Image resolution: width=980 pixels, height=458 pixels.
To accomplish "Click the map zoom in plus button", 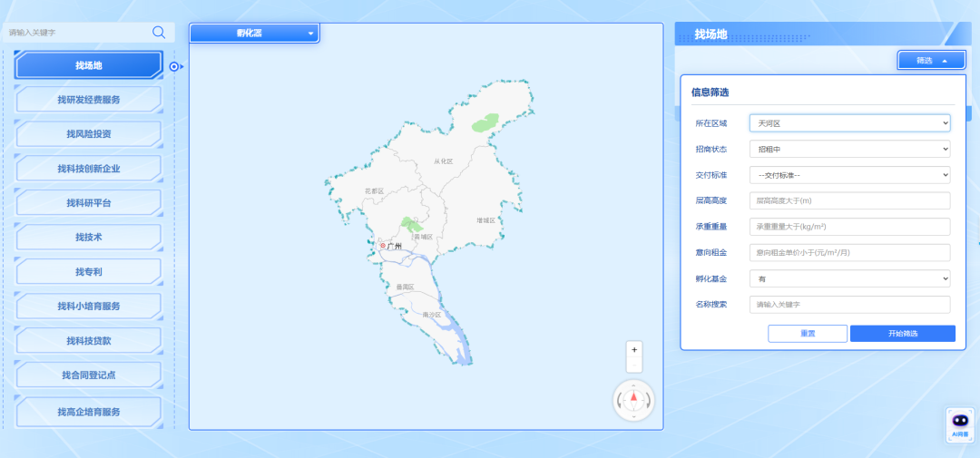I will click(634, 350).
